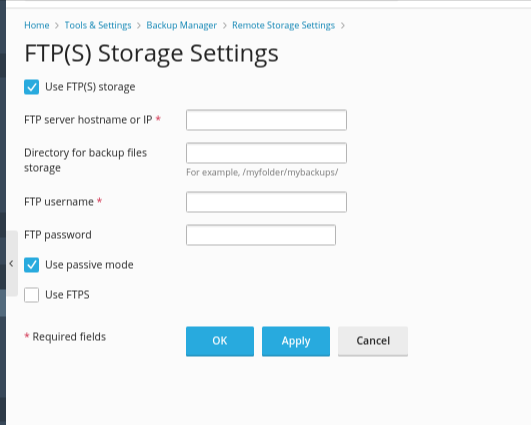
Task: Focus Directory for backup files field
Action: point(266,153)
